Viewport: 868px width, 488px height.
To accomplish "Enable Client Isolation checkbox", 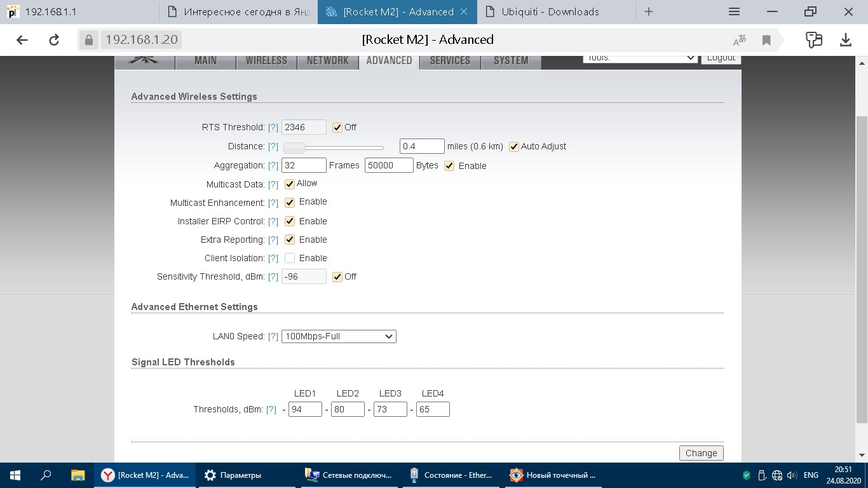I will (290, 258).
